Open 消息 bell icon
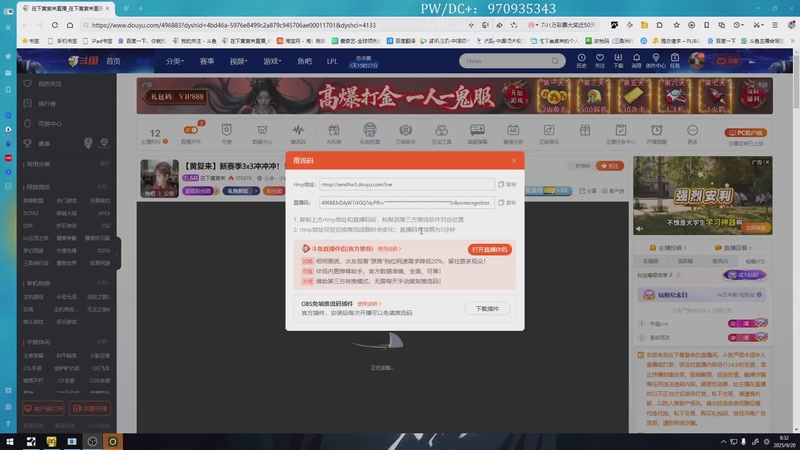This screenshot has height=450, width=800. click(x=636, y=61)
